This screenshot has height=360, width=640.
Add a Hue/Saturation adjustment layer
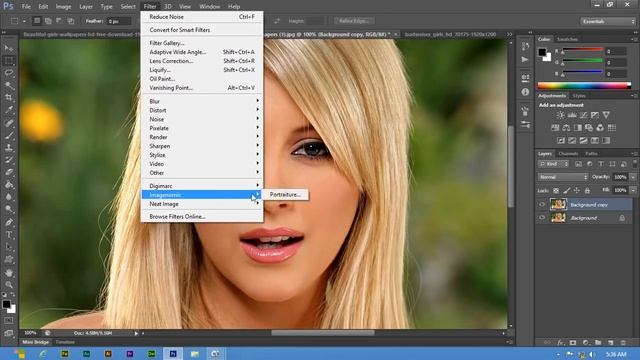pos(555,128)
